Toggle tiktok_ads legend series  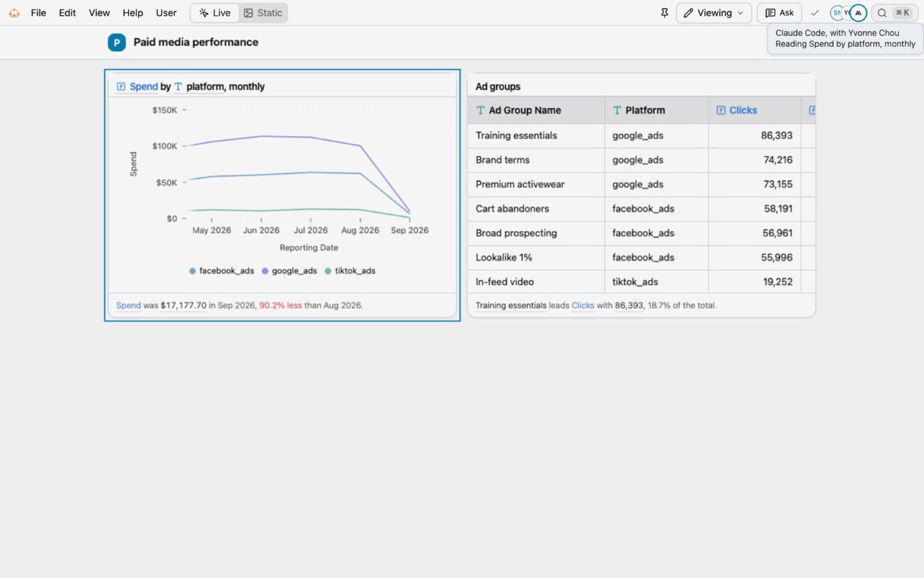(350, 271)
